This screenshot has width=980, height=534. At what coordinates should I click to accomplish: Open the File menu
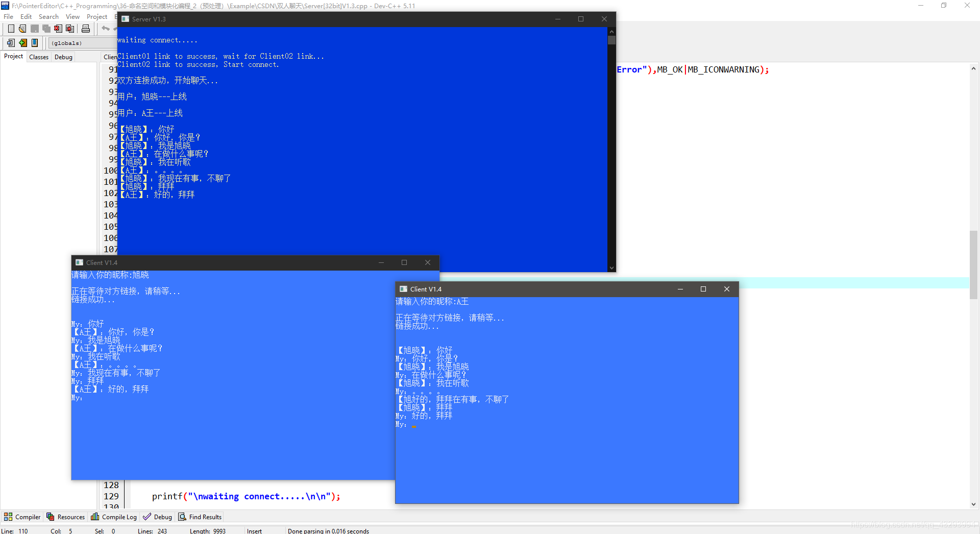tap(9, 16)
